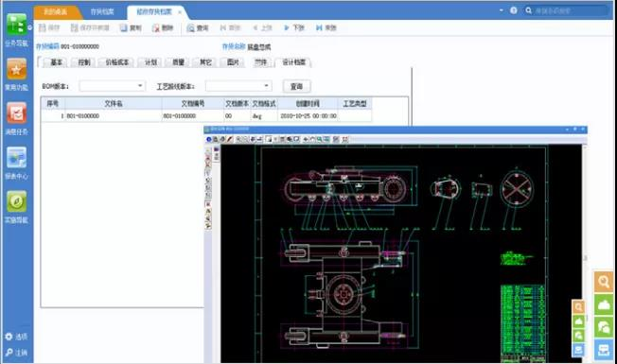617x364 pixels.
Task: Jump to the last record with 末张
Action: click(x=326, y=28)
